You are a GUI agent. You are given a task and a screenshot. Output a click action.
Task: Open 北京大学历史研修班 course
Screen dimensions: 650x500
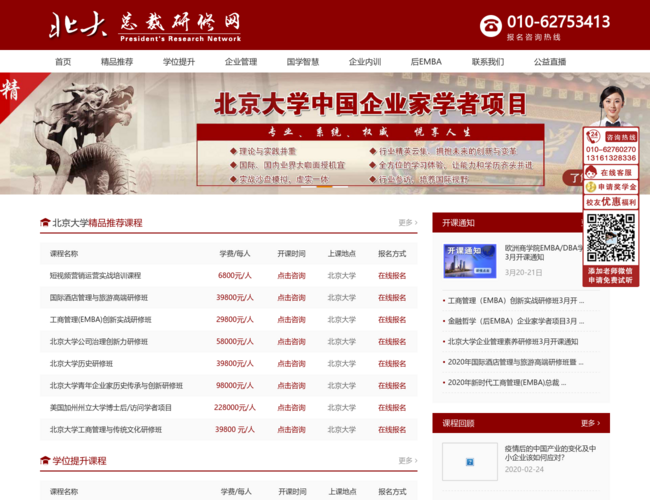click(81, 364)
